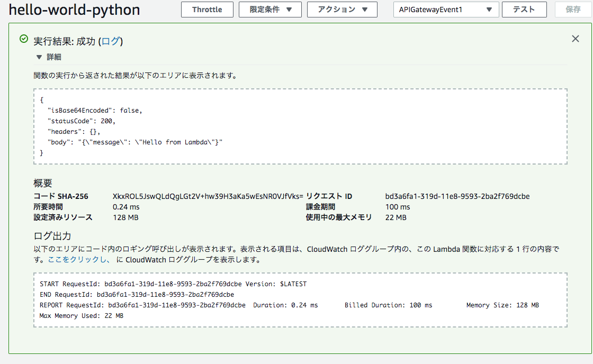
Task: Open the APIGatewayEvent1 test event selector
Action: point(446,9)
